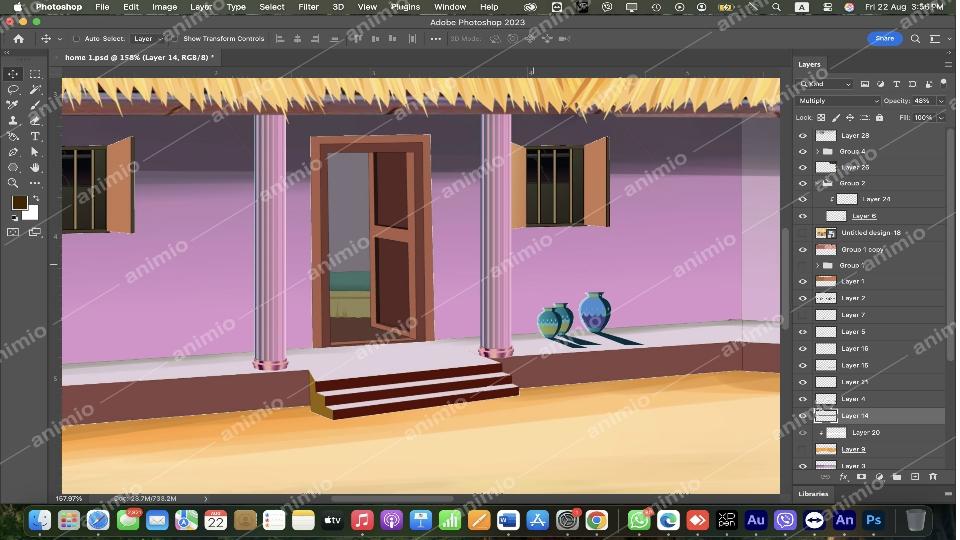Activate the Zoom tool in toolbar
This screenshot has height=540, width=960.
coord(13,183)
